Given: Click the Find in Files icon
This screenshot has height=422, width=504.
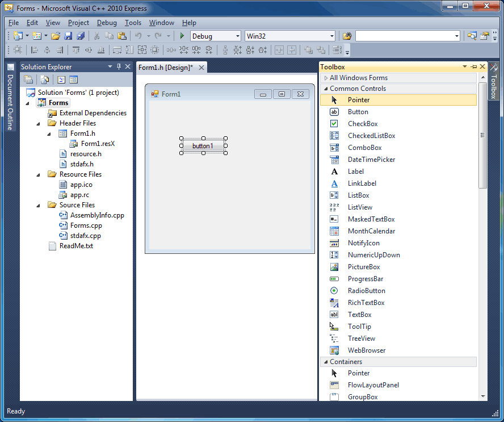Looking at the screenshot, I should (x=347, y=36).
